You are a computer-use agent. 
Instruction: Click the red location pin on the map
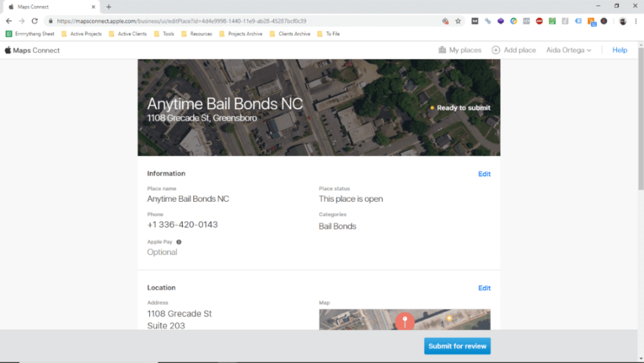(x=405, y=321)
